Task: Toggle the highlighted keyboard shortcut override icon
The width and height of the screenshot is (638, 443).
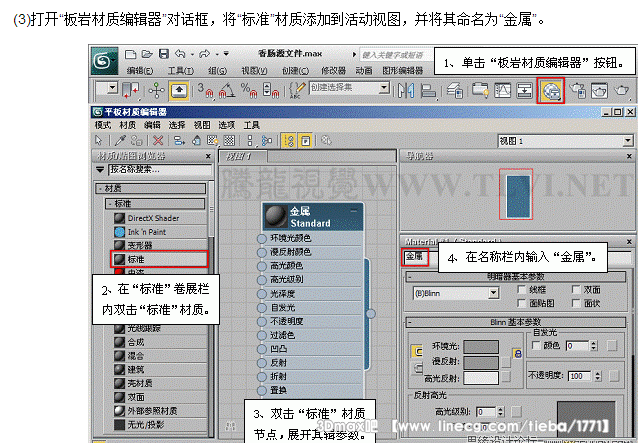Action: click(x=179, y=90)
